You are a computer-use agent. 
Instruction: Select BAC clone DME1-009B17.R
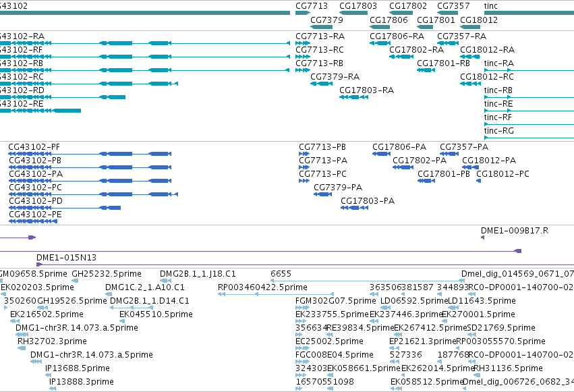pos(482,237)
